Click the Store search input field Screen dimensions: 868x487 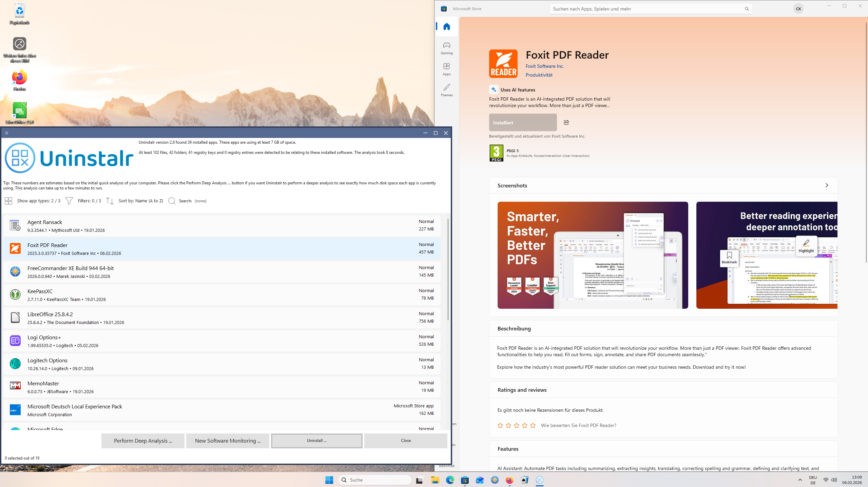pyautogui.click(x=644, y=9)
